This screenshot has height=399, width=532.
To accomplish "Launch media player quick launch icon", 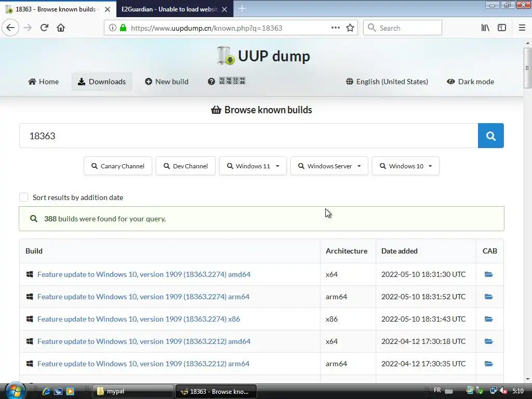I will (x=70, y=391).
